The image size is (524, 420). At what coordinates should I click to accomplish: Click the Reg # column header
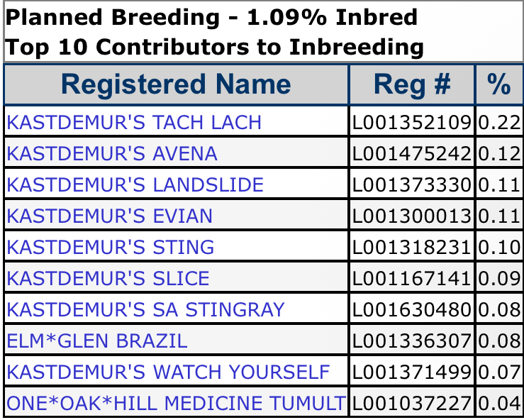pyautogui.click(x=412, y=85)
